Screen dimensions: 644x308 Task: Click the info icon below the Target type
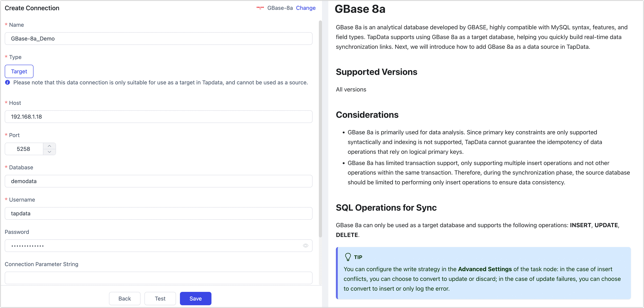[7, 83]
